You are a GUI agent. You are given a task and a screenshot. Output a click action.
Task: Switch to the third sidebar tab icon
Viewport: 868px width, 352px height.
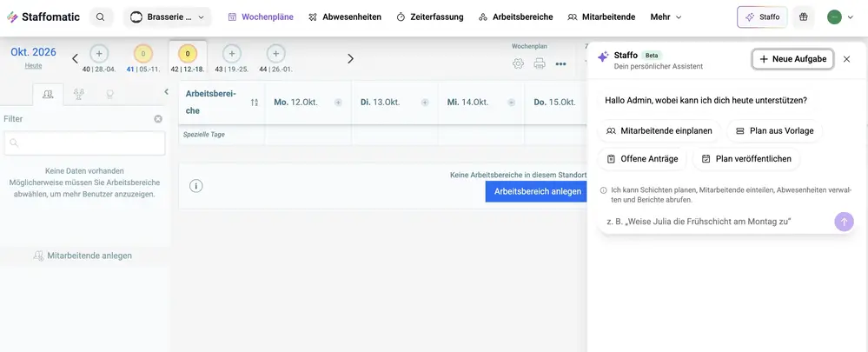click(x=109, y=95)
